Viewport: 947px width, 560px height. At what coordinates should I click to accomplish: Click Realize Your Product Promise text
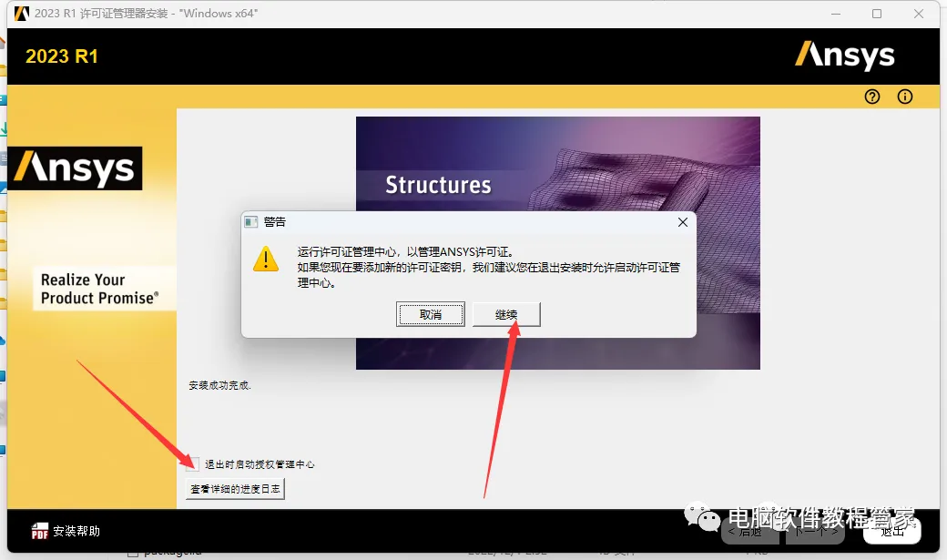[x=99, y=289]
